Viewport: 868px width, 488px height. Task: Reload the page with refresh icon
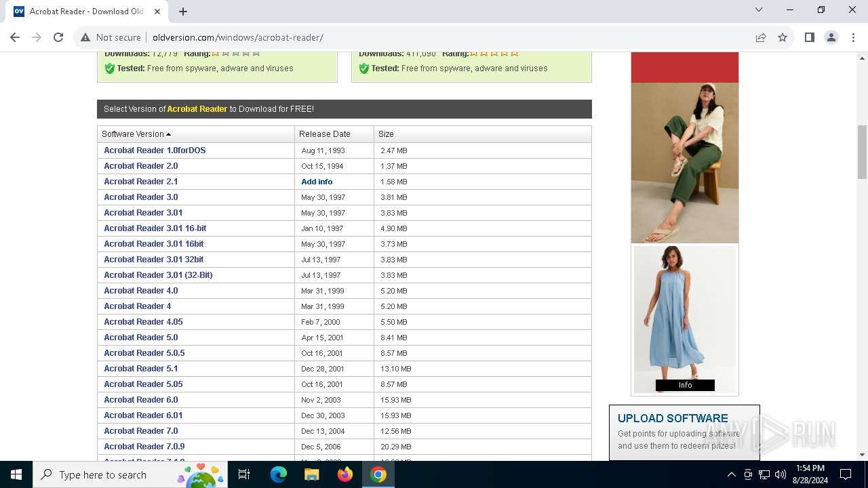click(x=58, y=37)
